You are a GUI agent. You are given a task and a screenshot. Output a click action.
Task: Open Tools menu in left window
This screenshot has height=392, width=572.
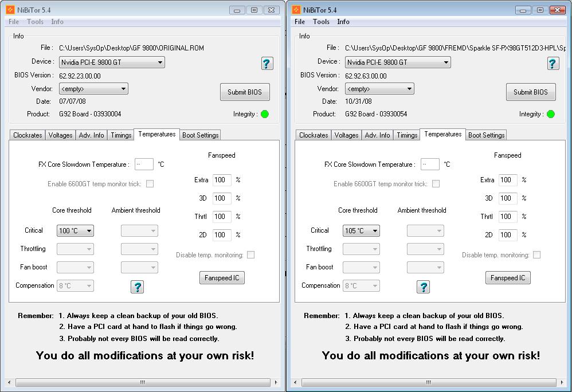click(35, 22)
